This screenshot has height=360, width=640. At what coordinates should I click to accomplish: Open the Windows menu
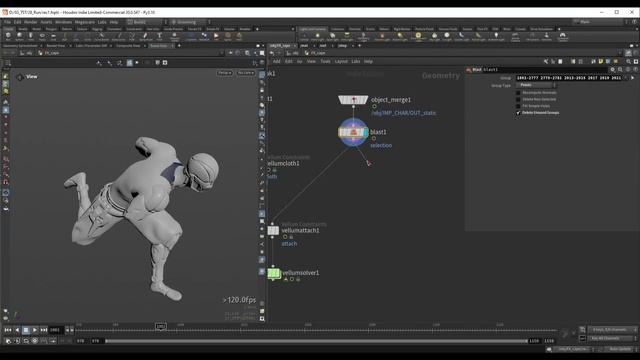[x=63, y=22]
